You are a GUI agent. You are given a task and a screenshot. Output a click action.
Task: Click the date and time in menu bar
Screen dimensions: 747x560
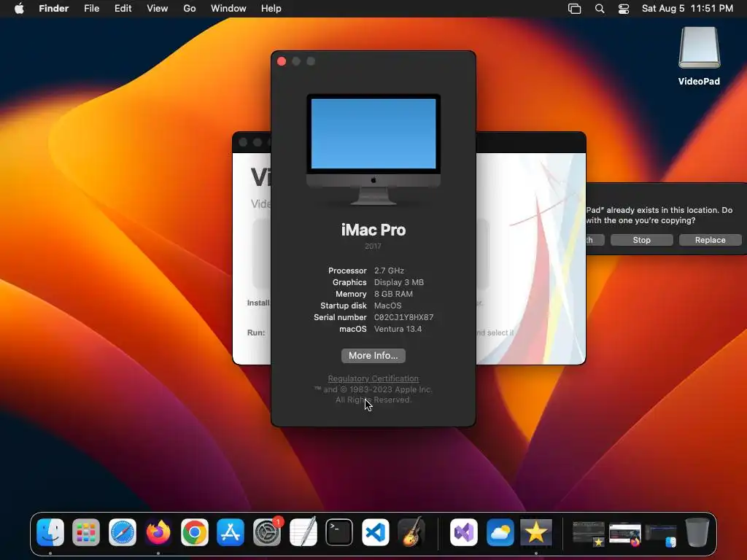[x=687, y=9]
